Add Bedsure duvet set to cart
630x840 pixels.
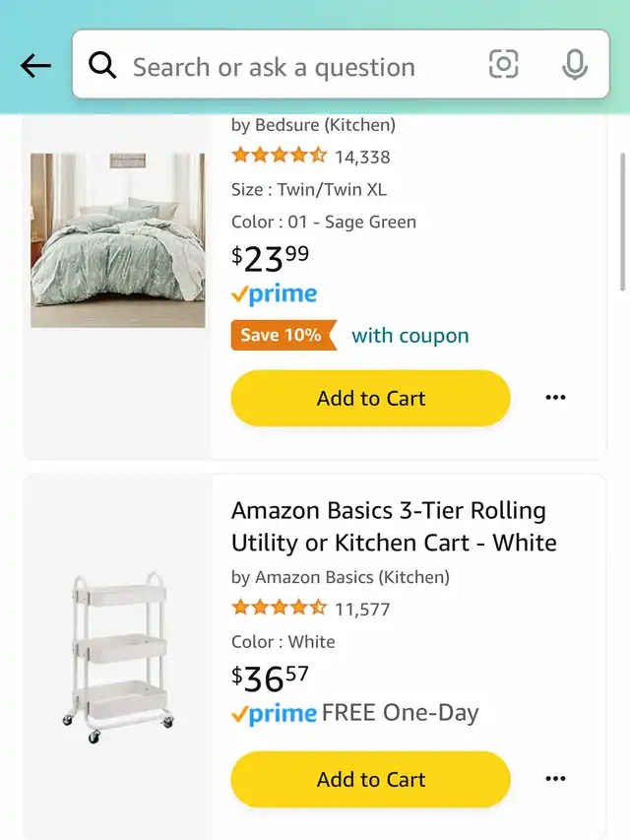(x=370, y=398)
